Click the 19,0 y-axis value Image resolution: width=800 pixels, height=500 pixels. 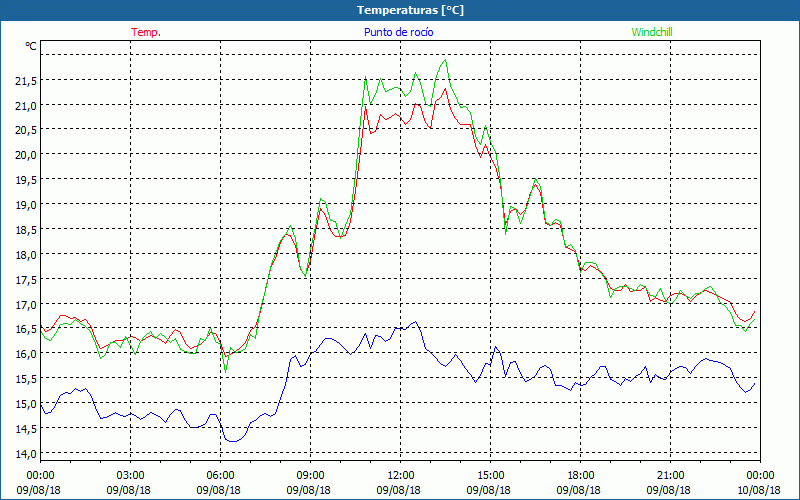[x=26, y=205]
